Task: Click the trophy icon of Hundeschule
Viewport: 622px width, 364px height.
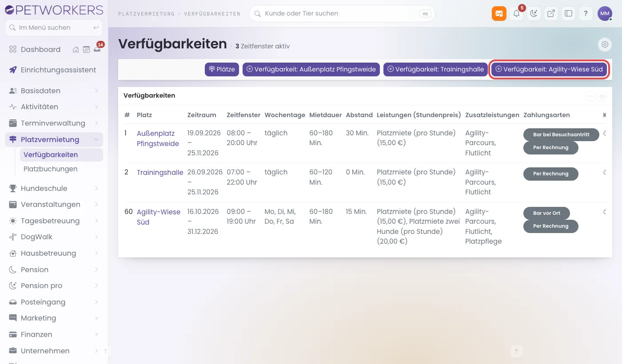Action: 13,188
